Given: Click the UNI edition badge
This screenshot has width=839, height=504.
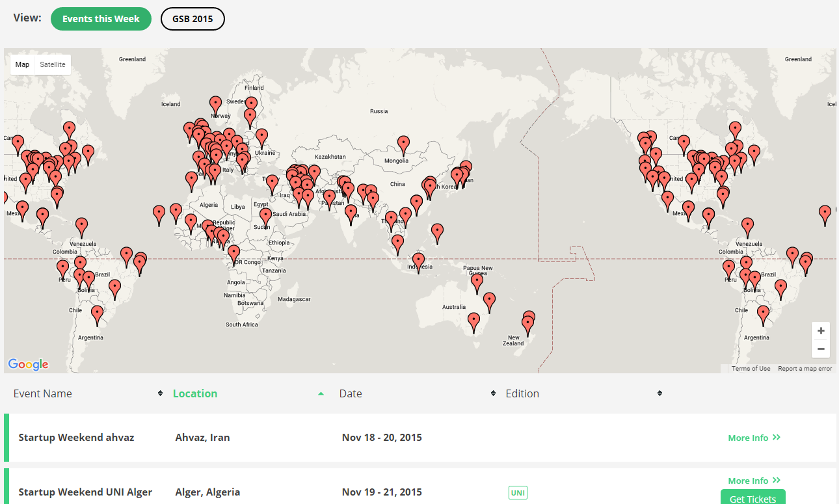Looking at the screenshot, I should [518, 492].
